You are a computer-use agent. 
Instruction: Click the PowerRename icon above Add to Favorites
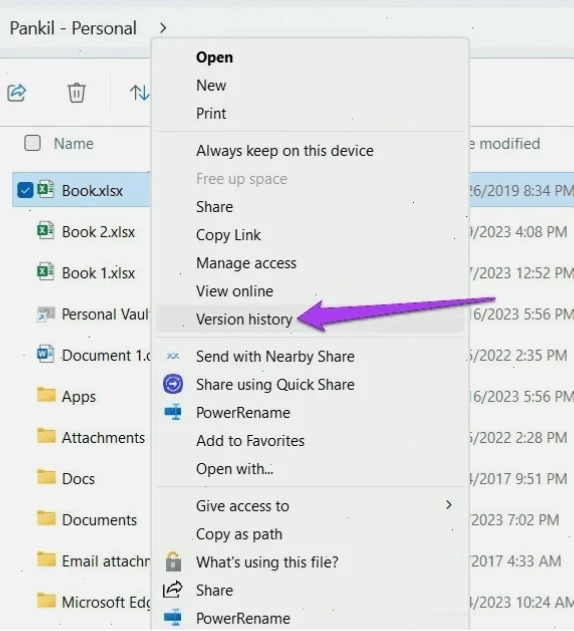[173, 412]
